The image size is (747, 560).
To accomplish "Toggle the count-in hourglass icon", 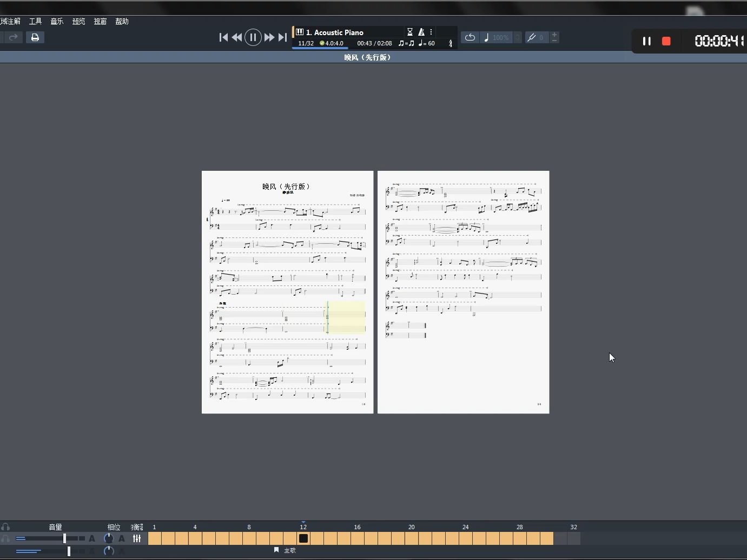I will click(410, 32).
